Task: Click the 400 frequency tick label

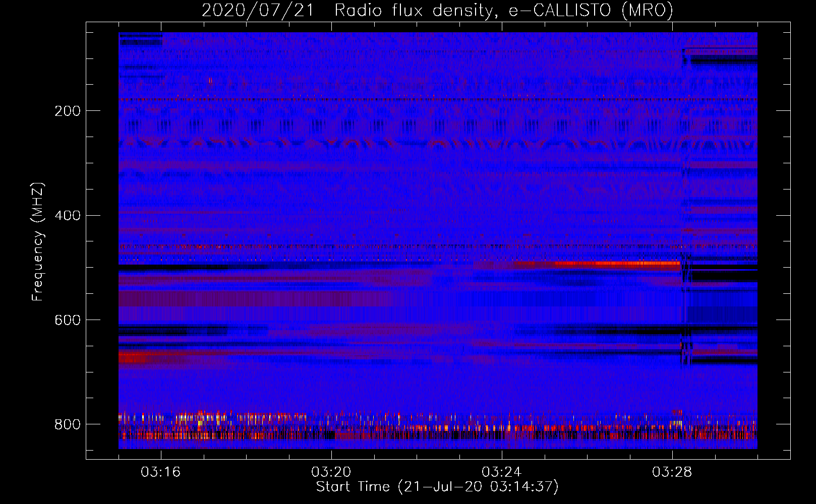Action: click(x=68, y=216)
